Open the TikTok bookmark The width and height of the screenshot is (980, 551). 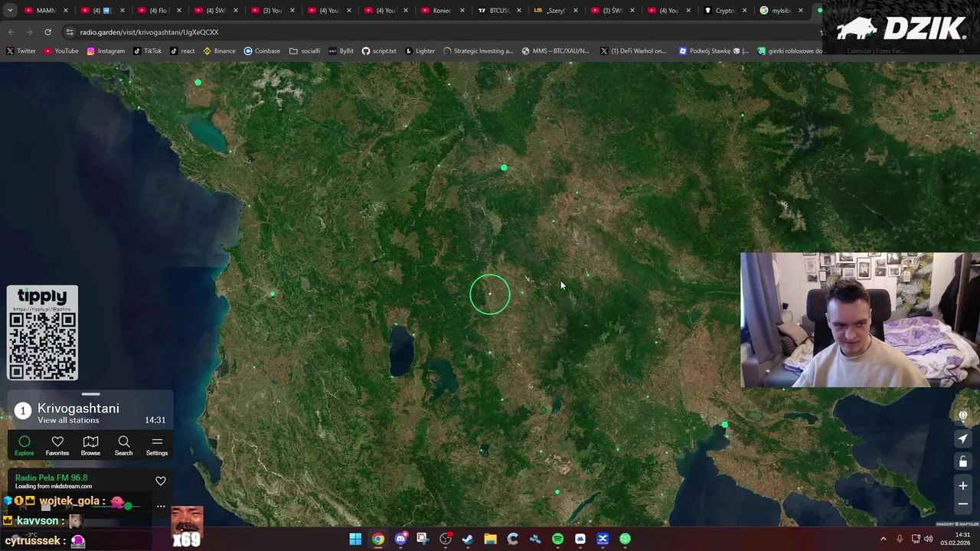148,51
